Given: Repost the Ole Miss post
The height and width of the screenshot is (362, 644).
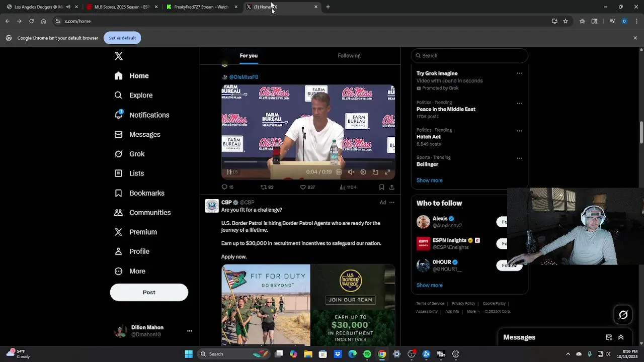Looking at the screenshot, I should (x=267, y=187).
